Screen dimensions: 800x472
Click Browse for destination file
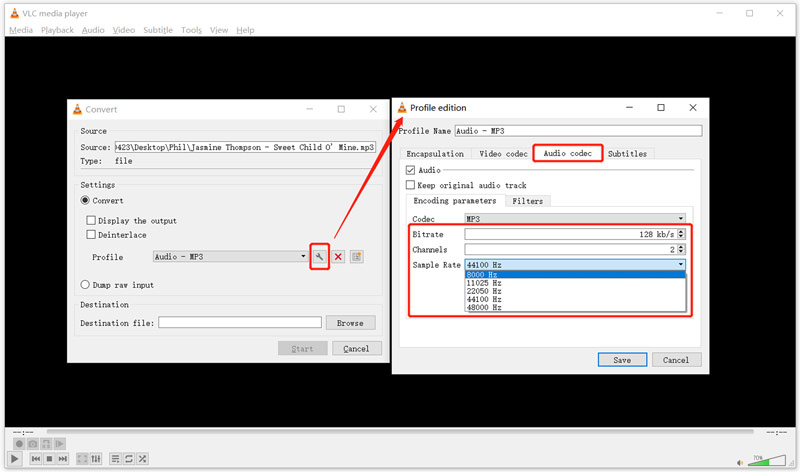click(351, 323)
